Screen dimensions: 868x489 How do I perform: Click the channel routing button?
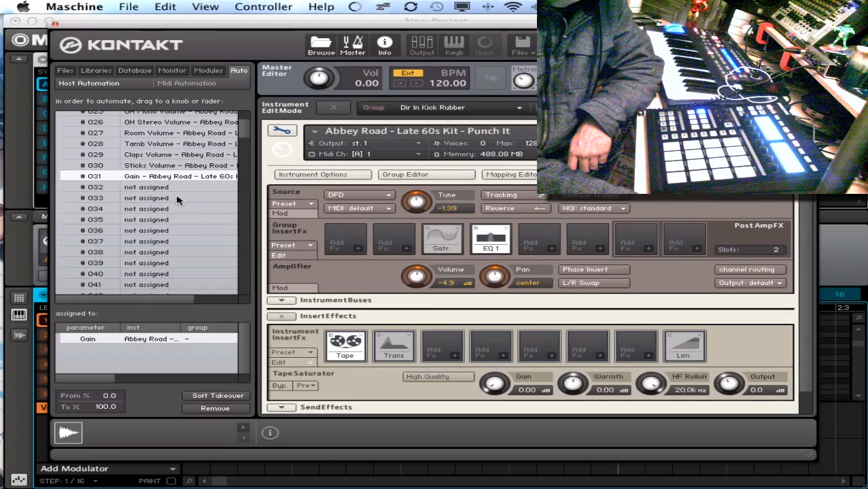click(751, 269)
